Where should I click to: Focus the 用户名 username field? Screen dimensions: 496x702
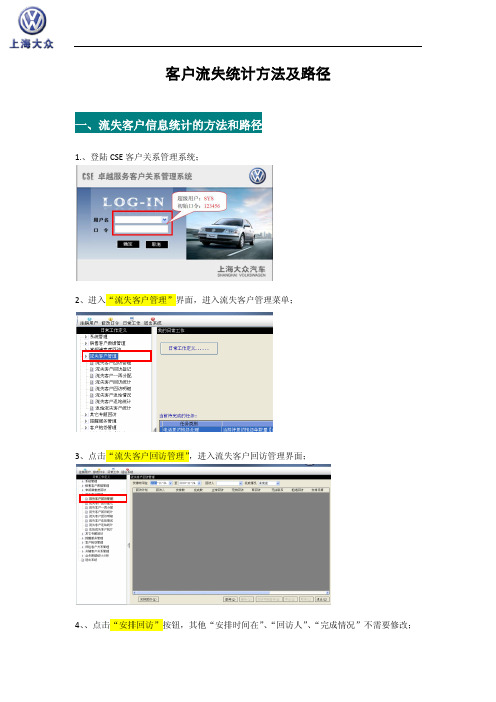(141, 219)
